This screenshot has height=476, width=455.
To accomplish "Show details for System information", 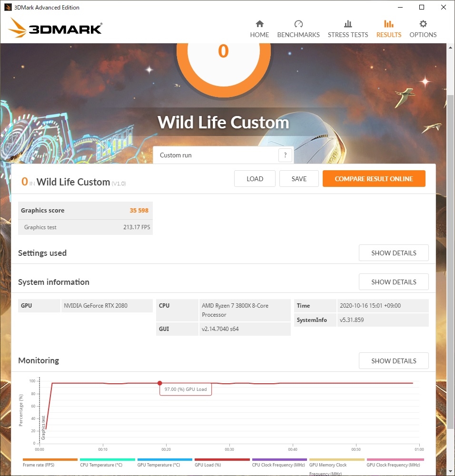I will 394,282.
